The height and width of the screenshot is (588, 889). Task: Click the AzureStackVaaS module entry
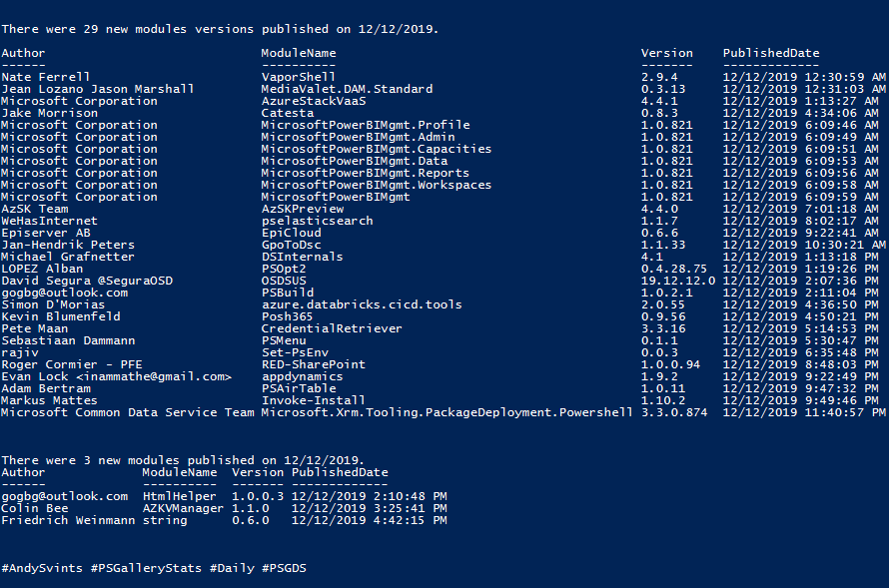coord(314,101)
